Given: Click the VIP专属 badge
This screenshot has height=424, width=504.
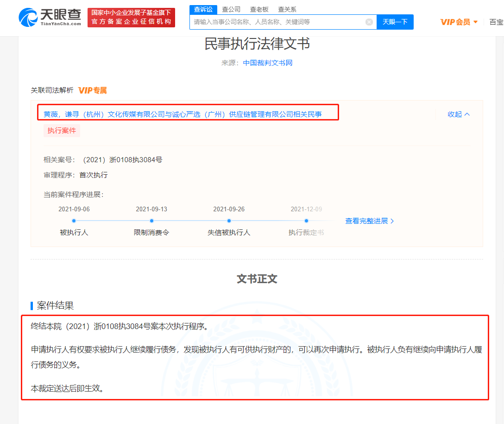Looking at the screenshot, I should click(x=93, y=90).
